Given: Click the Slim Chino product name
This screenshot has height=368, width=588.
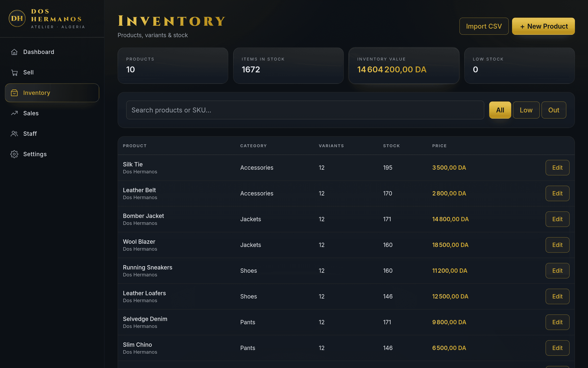Looking at the screenshot, I should click(137, 345).
